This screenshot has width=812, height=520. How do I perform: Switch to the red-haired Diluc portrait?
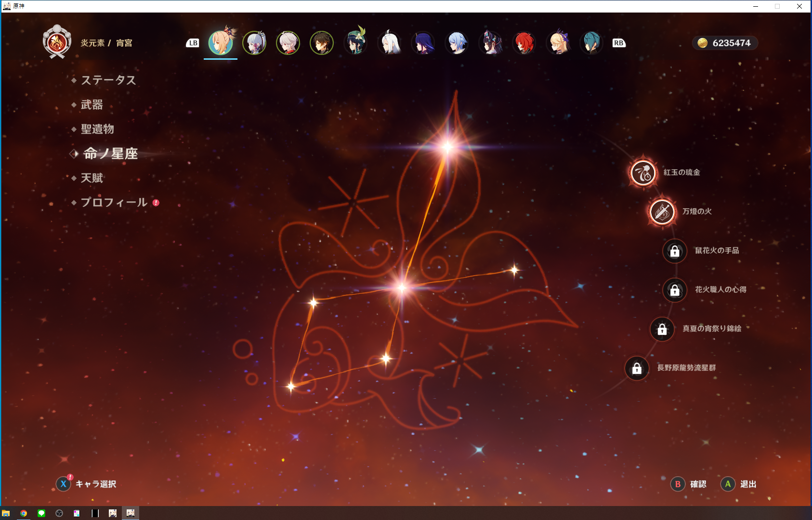pyautogui.click(x=524, y=43)
